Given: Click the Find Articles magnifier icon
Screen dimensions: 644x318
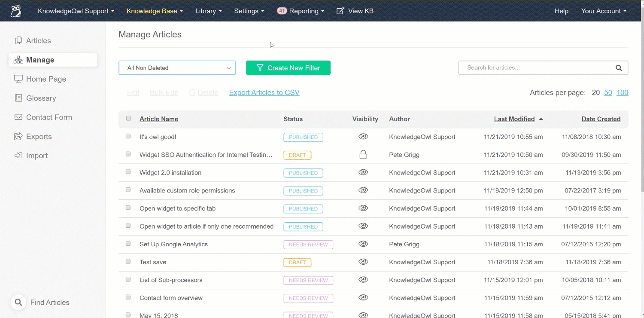Looking at the screenshot, I should click(18, 303).
